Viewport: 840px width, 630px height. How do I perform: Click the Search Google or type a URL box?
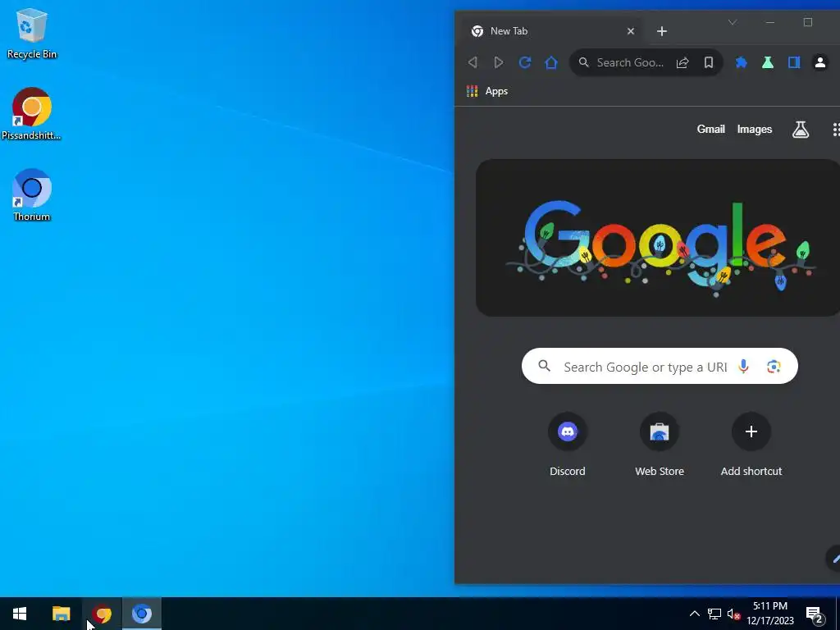(x=660, y=367)
